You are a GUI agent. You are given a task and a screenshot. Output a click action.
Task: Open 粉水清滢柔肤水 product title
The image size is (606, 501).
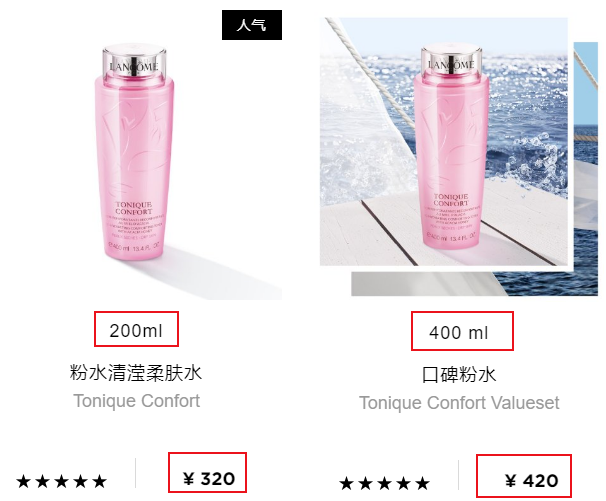point(136,373)
